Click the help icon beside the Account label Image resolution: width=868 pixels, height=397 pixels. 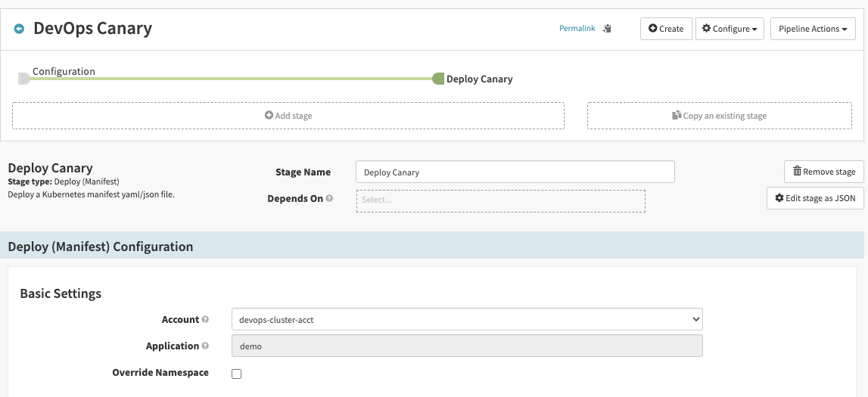click(x=205, y=320)
